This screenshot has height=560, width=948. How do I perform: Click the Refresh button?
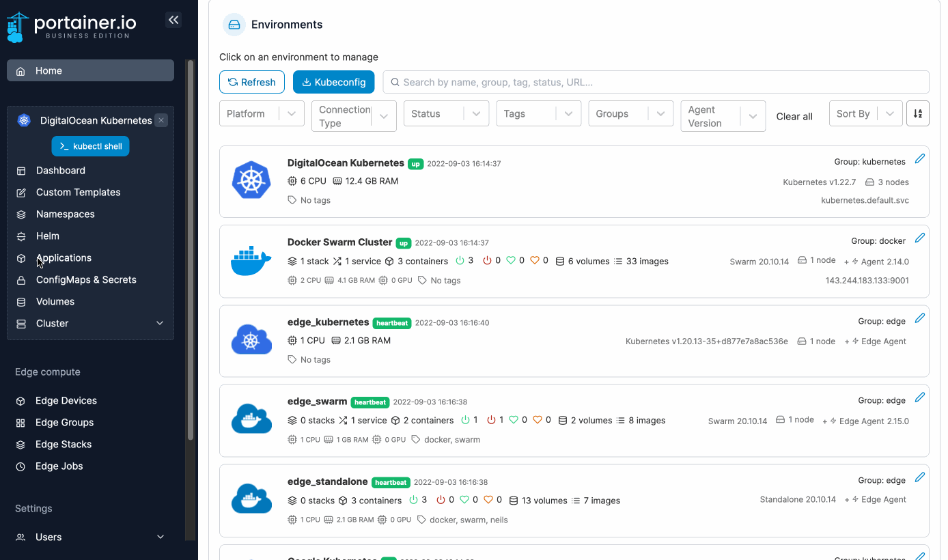click(252, 82)
